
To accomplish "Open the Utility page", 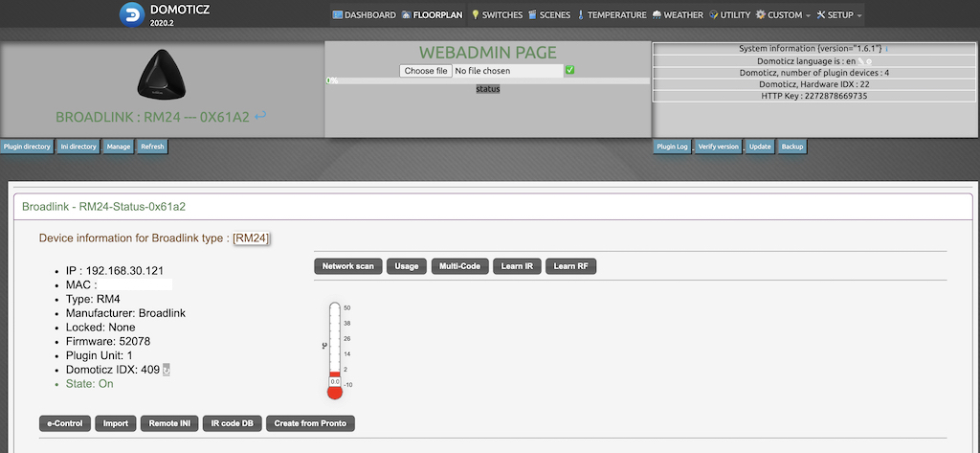I will pyautogui.click(x=730, y=15).
